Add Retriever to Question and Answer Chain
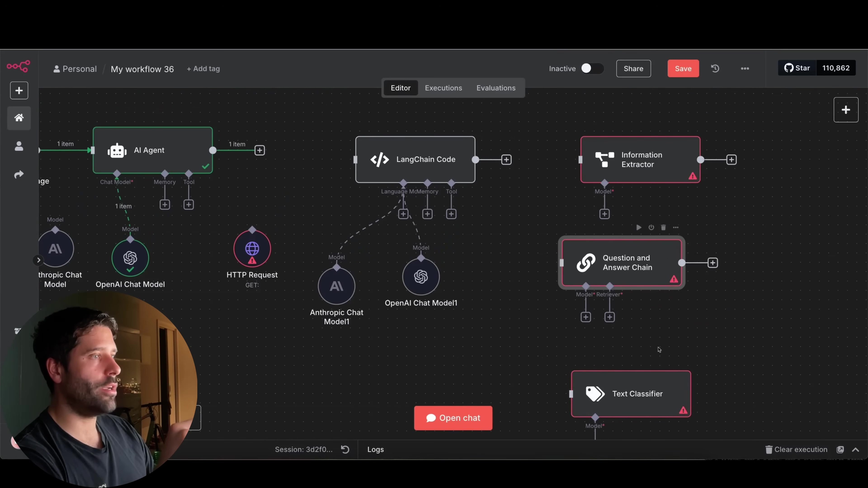The width and height of the screenshot is (868, 488). click(610, 317)
